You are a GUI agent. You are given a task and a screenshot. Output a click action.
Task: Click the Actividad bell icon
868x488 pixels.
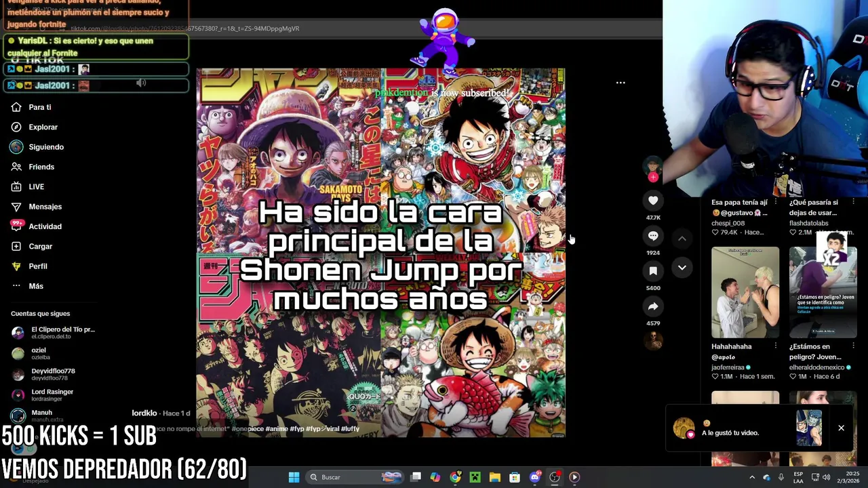coord(16,226)
